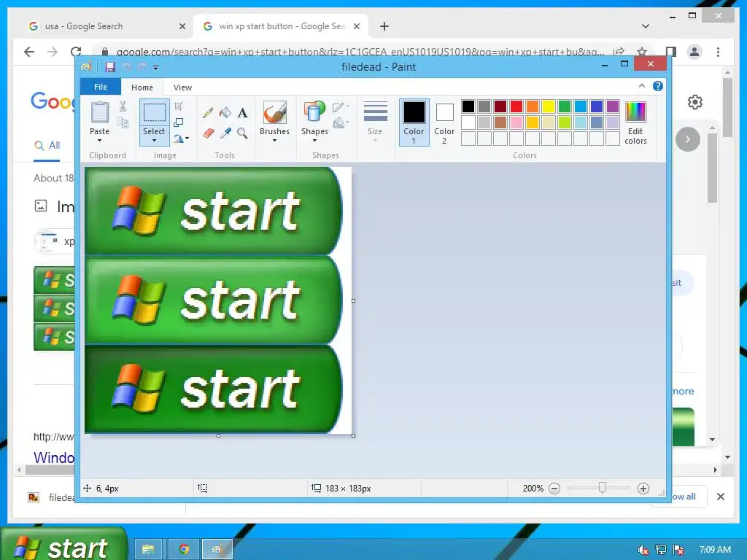747x560 pixels.
Task: Select the Eraser tool
Action: coord(208,133)
